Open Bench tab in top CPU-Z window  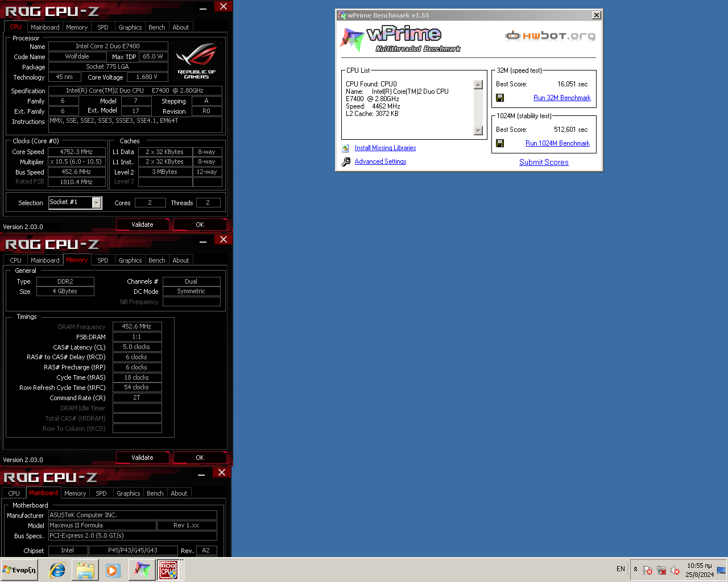point(157,27)
